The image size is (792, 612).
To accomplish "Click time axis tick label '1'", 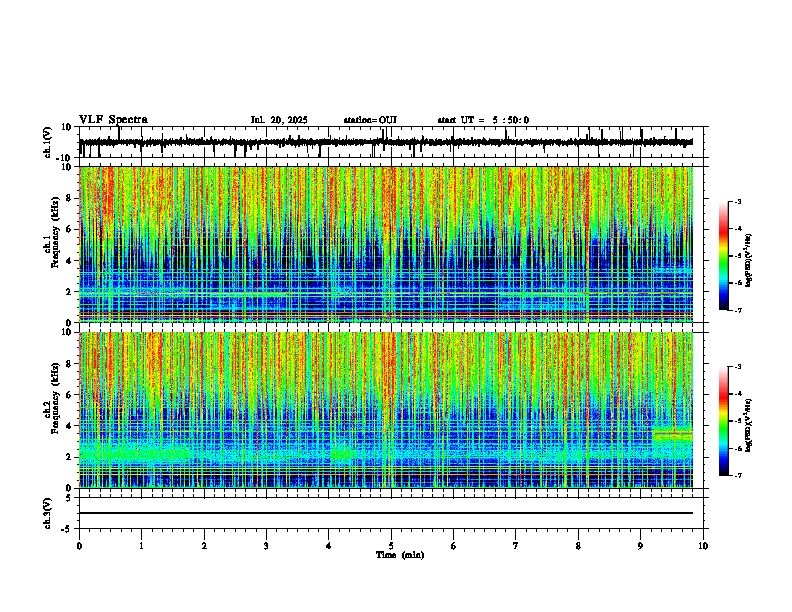I will pyautogui.click(x=141, y=546).
